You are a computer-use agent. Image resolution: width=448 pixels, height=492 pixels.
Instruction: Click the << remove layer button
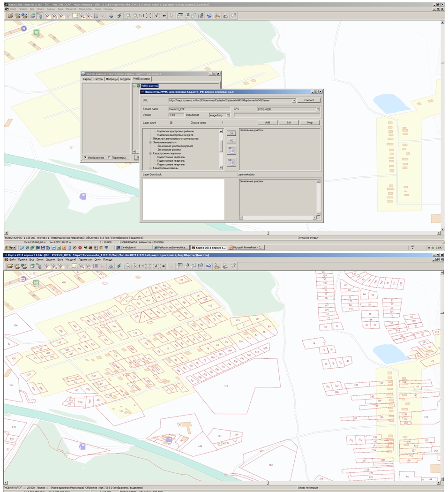point(231,141)
